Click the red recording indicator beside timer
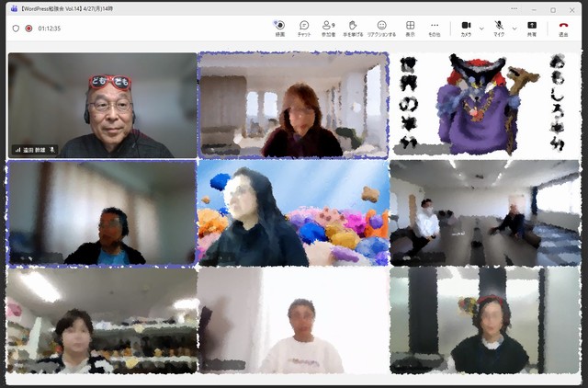Image resolution: width=588 pixels, height=388 pixels. [28, 29]
